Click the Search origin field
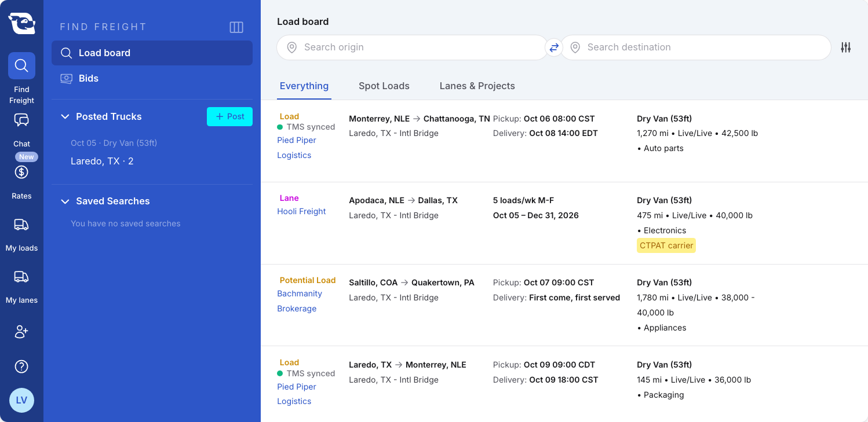The width and height of the screenshot is (868, 422). pos(412,47)
